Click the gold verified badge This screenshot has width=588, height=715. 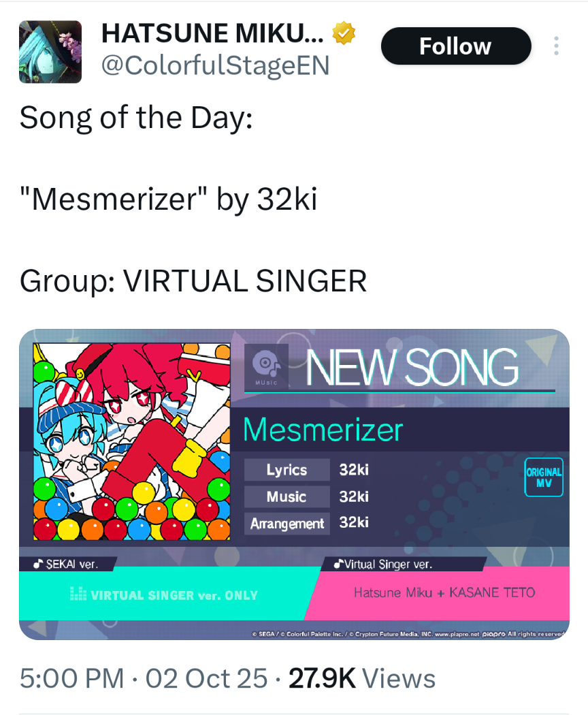343,33
